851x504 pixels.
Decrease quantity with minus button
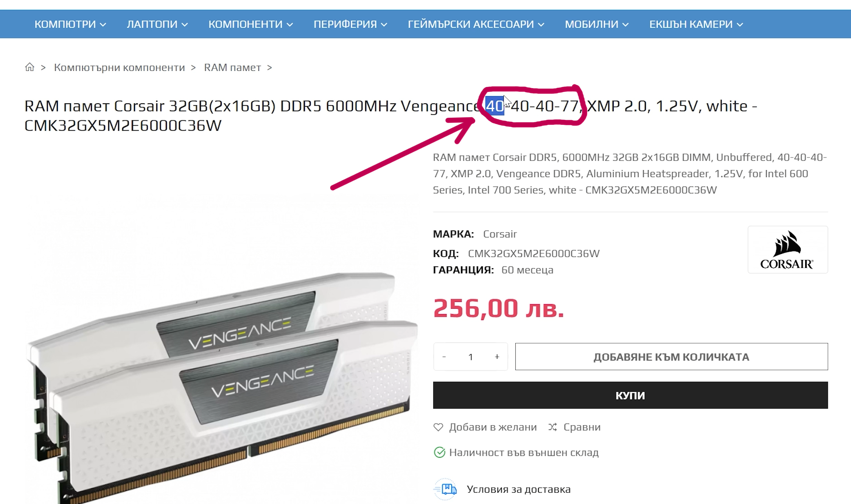(444, 357)
